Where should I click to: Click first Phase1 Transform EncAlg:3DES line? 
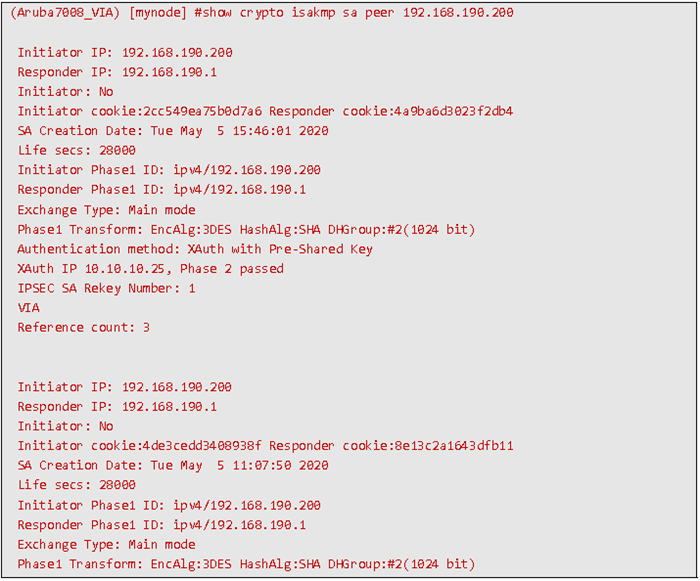coord(246,230)
